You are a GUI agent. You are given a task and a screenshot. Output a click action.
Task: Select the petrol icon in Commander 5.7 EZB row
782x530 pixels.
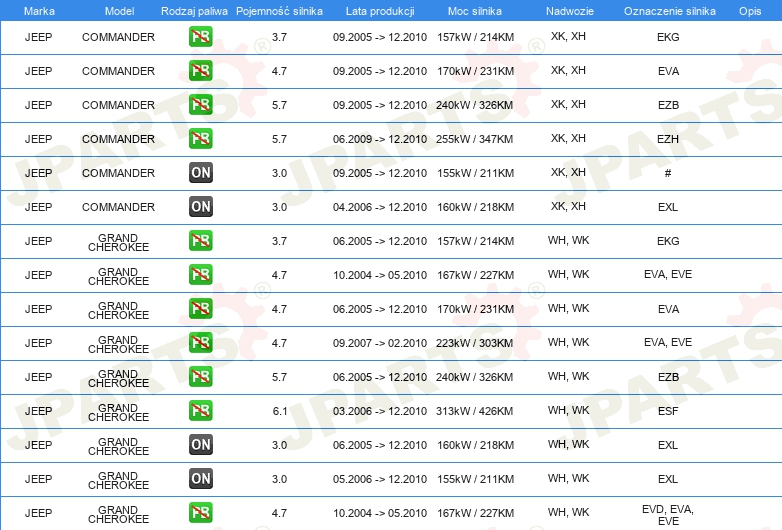(200, 105)
